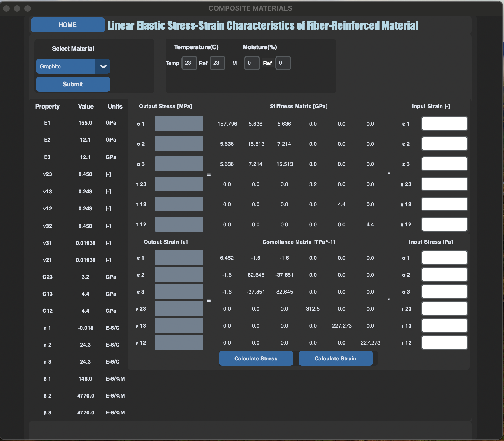
Task: Click the γ 12 output strain box
Action: click(x=179, y=342)
